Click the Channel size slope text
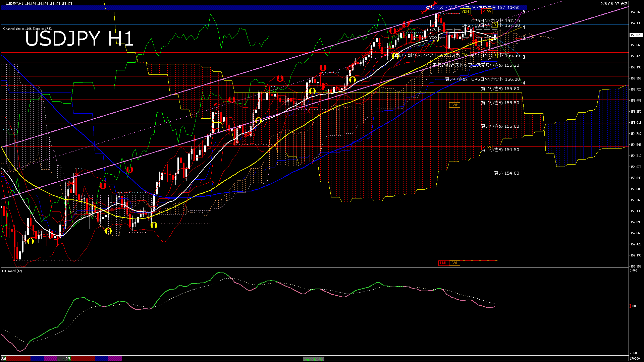The height and width of the screenshot is (362, 644). (28, 29)
